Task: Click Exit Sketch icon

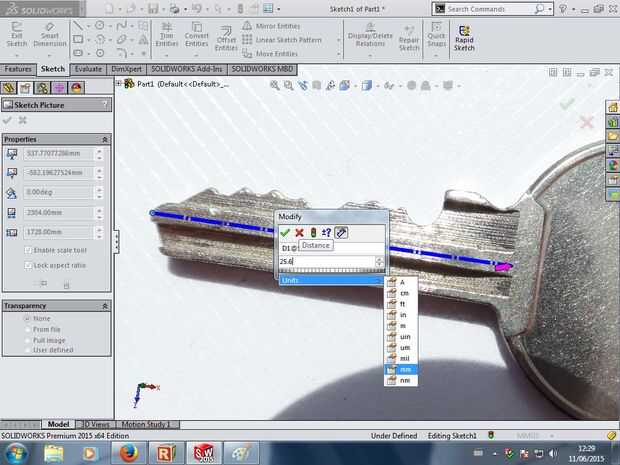Action: pyautogui.click(x=17, y=35)
